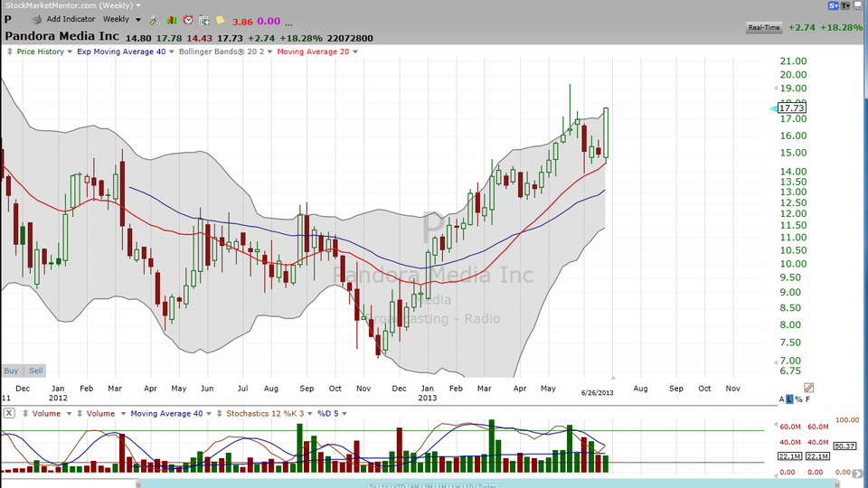
Task: Click the Real-Time button
Action: (764, 28)
